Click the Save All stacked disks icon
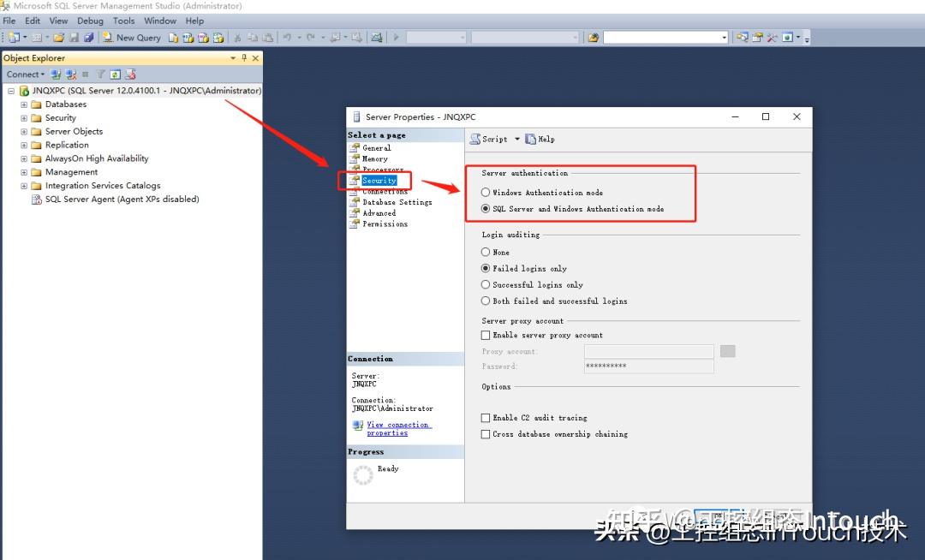 point(88,38)
